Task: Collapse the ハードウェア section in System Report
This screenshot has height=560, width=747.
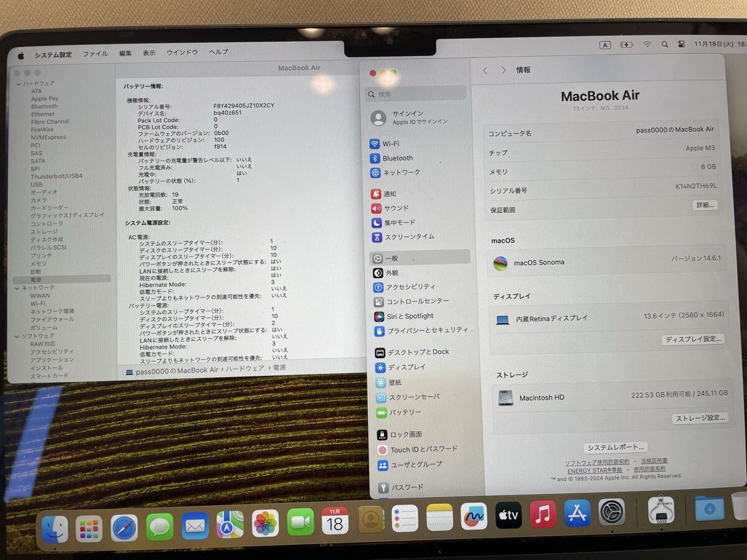Action: pos(19,83)
